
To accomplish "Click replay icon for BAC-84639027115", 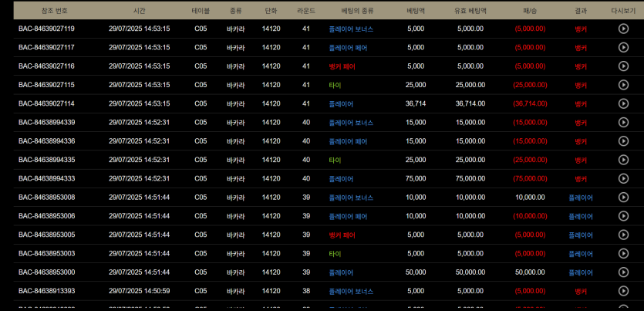I will pos(623,85).
